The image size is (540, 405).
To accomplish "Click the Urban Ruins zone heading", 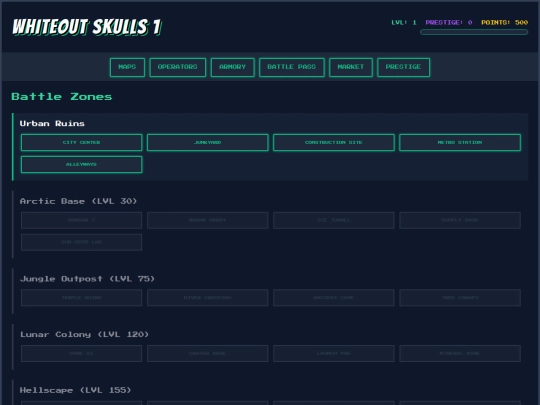I will [52, 123].
